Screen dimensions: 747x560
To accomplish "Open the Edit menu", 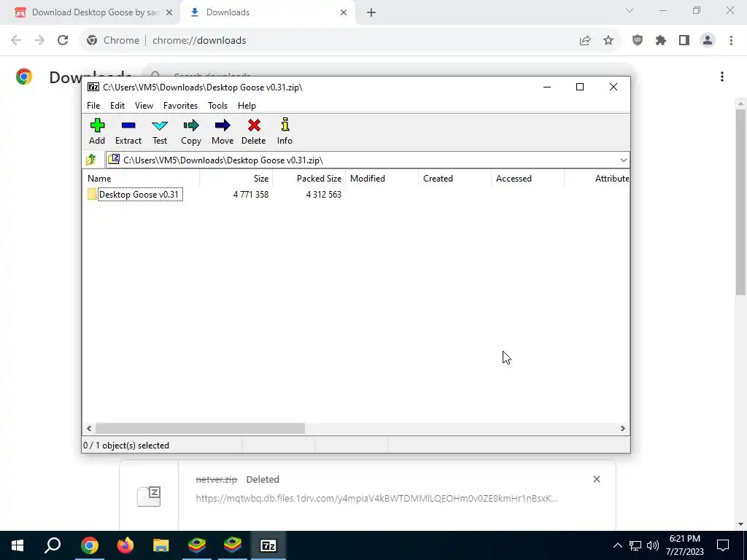I will [x=117, y=106].
